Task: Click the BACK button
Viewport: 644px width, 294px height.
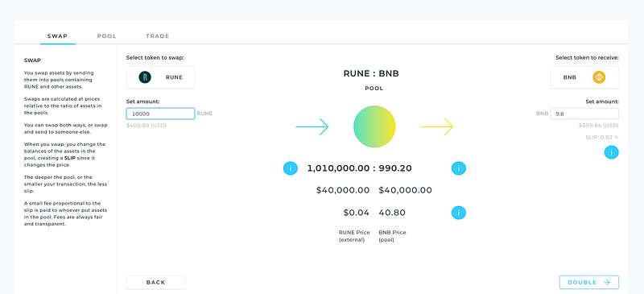Action: point(156,283)
